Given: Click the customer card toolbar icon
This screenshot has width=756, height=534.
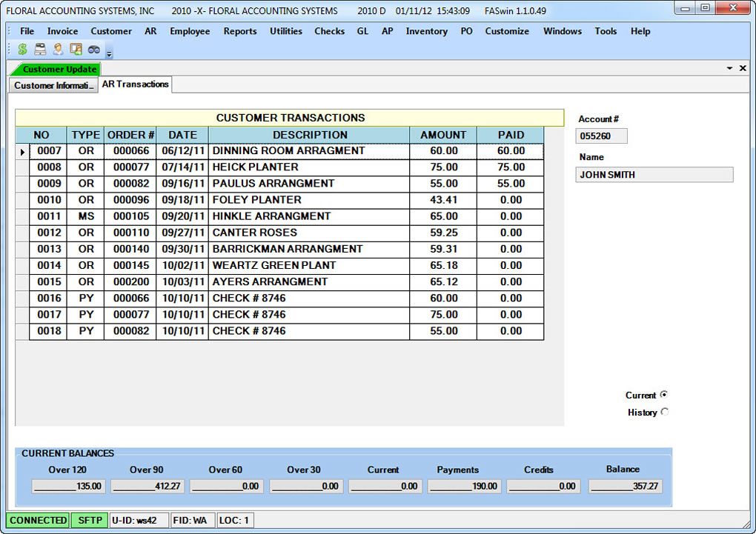Looking at the screenshot, I should [x=76, y=50].
